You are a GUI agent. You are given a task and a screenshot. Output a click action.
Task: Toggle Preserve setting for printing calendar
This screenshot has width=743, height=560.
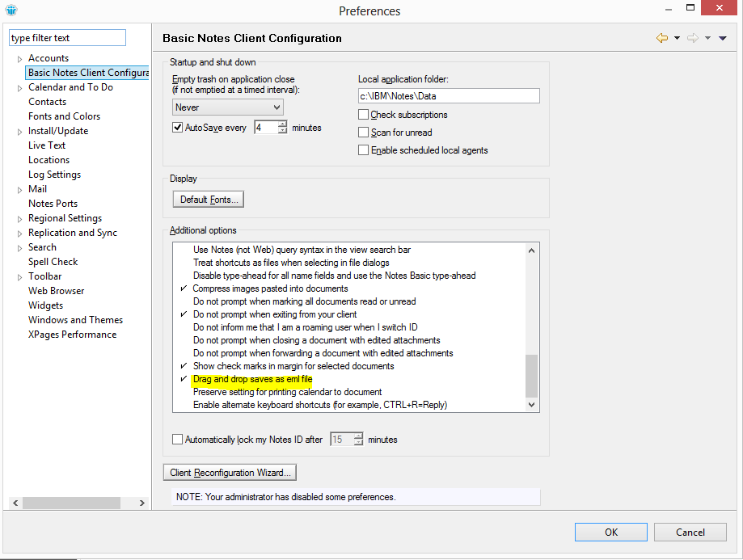287,392
